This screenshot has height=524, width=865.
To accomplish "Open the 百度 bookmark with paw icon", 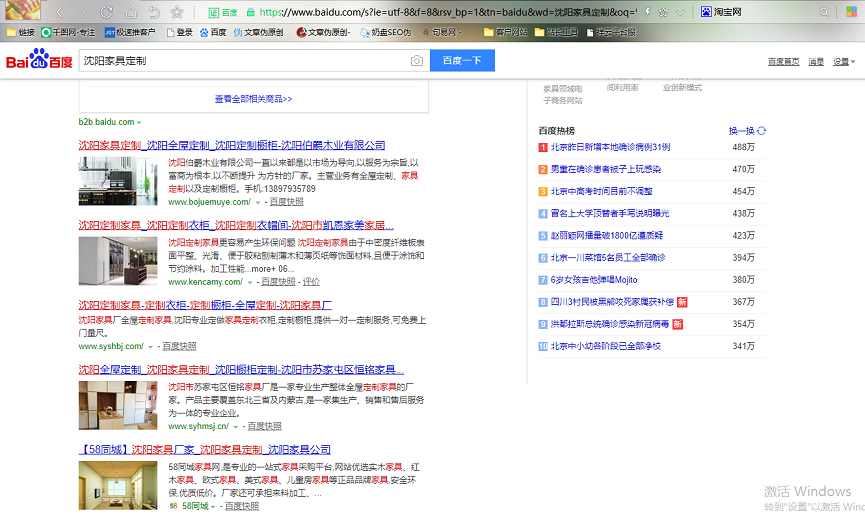I will [213, 32].
